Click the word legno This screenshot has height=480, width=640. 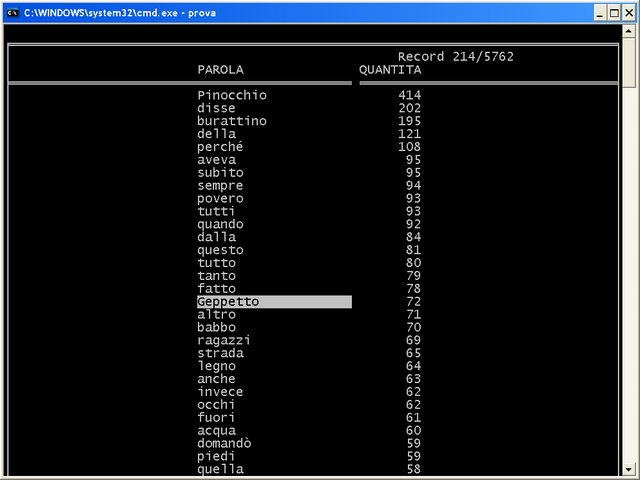[216, 366]
